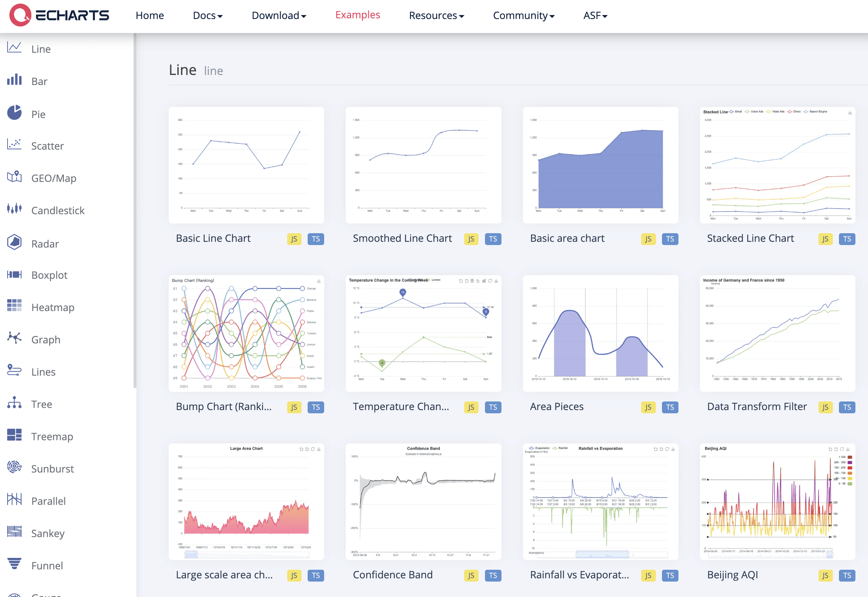The height and width of the screenshot is (597, 868).
Task: Click the Line chart icon in sidebar
Action: [14, 47]
